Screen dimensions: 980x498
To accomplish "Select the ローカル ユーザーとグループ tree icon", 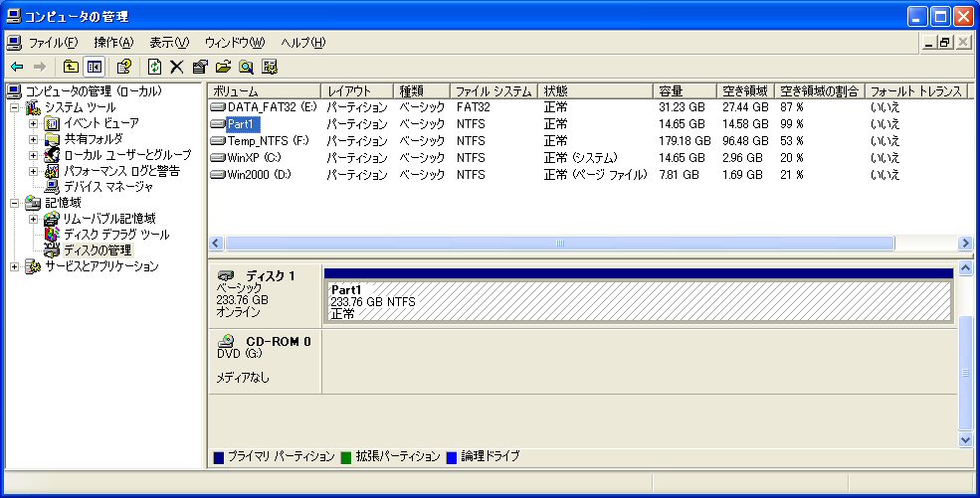I will (52, 155).
